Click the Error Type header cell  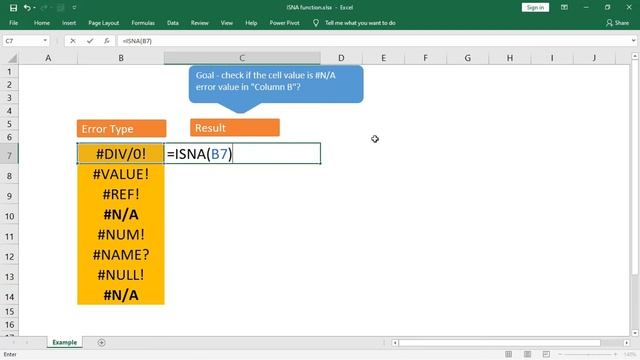(x=121, y=129)
